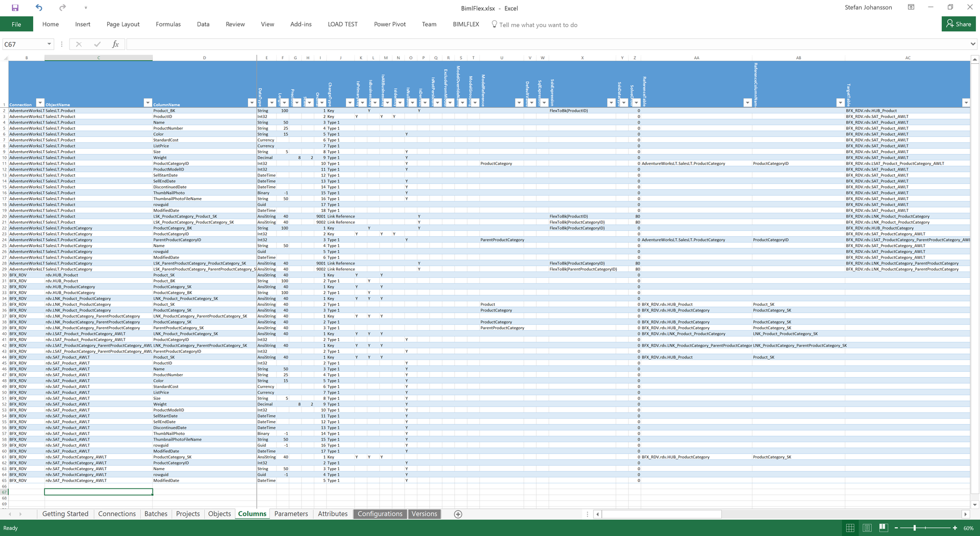Switch to Page Layout view

tap(867, 528)
